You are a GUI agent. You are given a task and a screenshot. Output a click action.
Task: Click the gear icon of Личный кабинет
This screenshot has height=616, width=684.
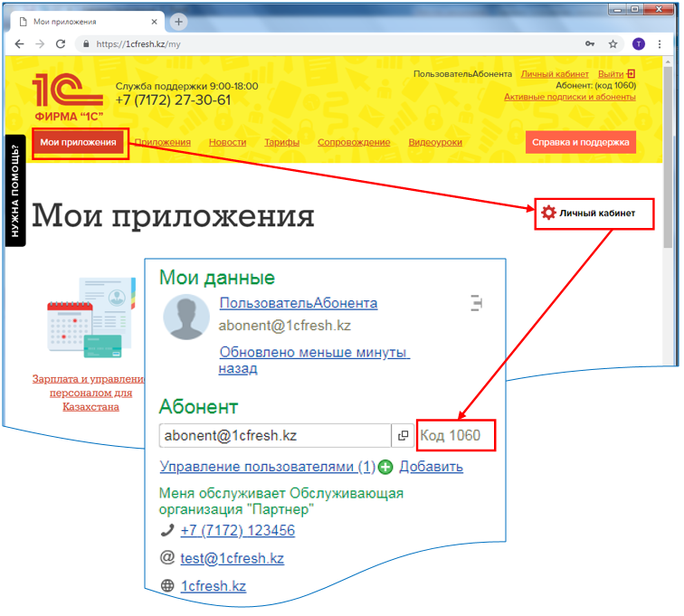click(x=548, y=213)
